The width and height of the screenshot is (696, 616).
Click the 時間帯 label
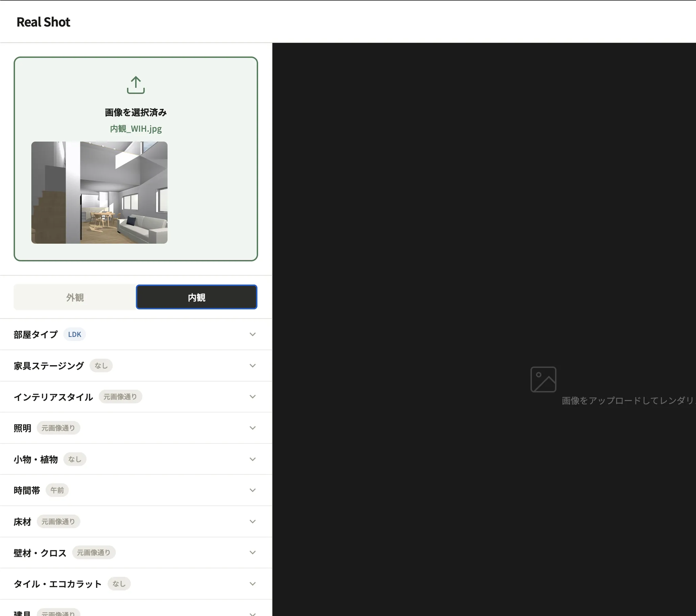tap(27, 490)
